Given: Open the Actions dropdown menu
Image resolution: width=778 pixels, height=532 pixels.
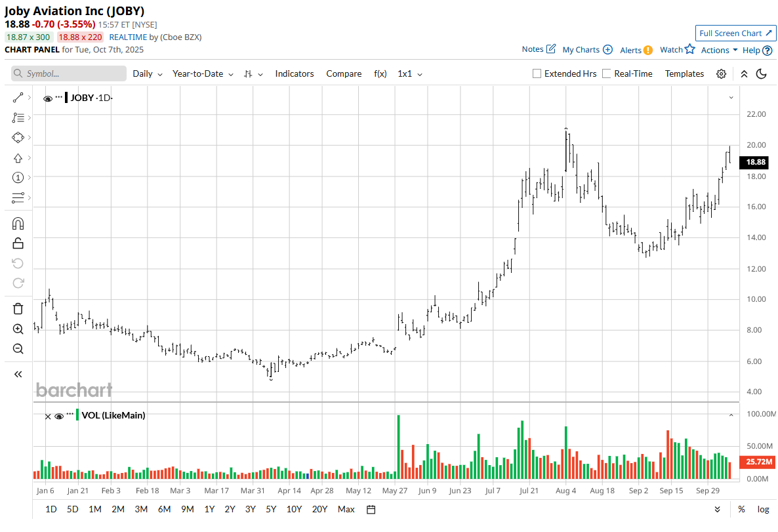Looking at the screenshot, I should (x=719, y=50).
